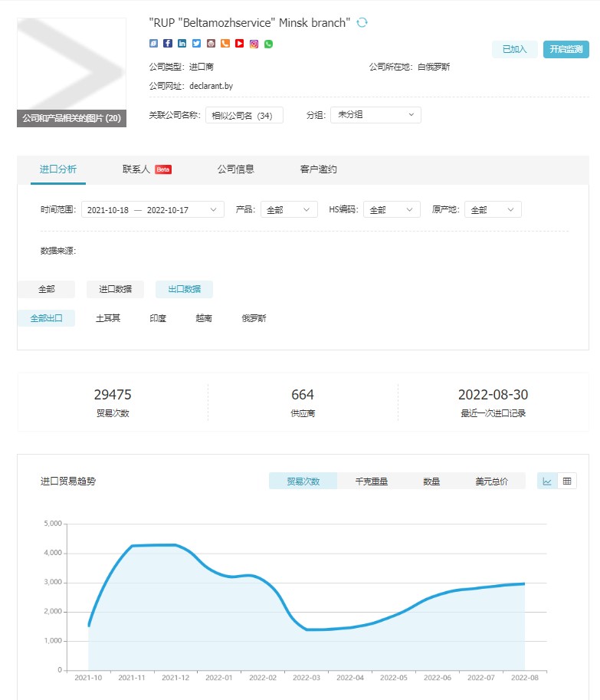The height and width of the screenshot is (700, 600).
Task: Click the orange phone icon
Action: (x=225, y=43)
